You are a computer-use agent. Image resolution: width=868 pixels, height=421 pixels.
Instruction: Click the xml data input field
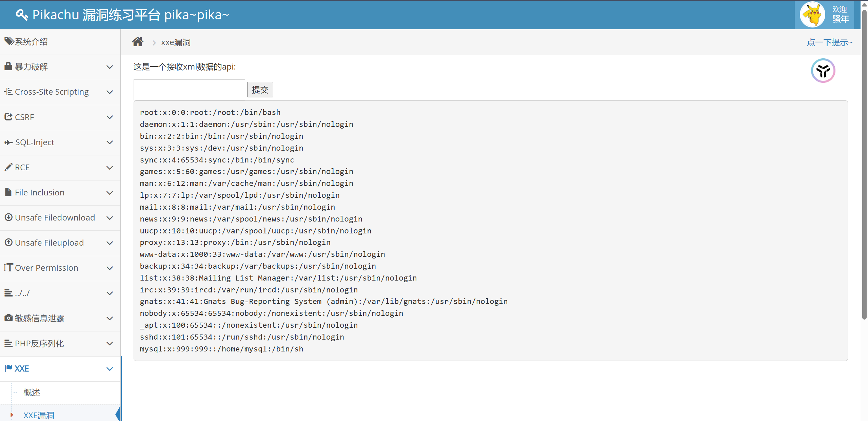coord(189,90)
